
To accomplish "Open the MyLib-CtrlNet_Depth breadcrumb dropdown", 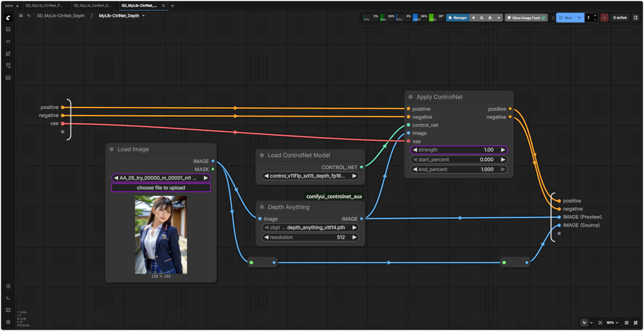I will [143, 16].
